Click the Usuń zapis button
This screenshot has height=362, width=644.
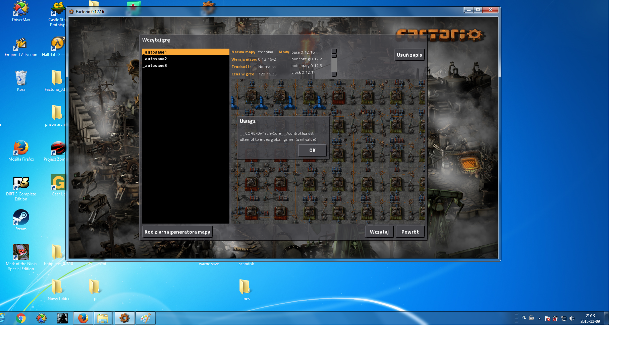pyautogui.click(x=409, y=55)
